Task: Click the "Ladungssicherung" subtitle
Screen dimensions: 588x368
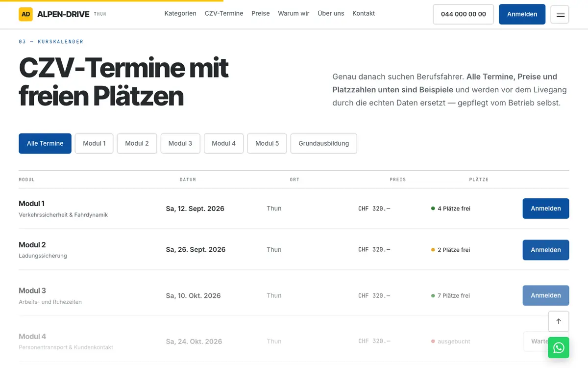Action: tap(43, 256)
